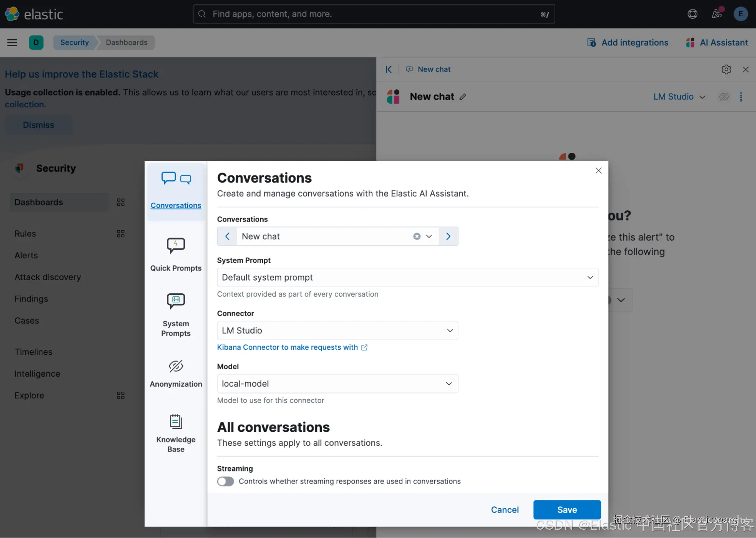Go to next conversation with right arrow

[449, 236]
